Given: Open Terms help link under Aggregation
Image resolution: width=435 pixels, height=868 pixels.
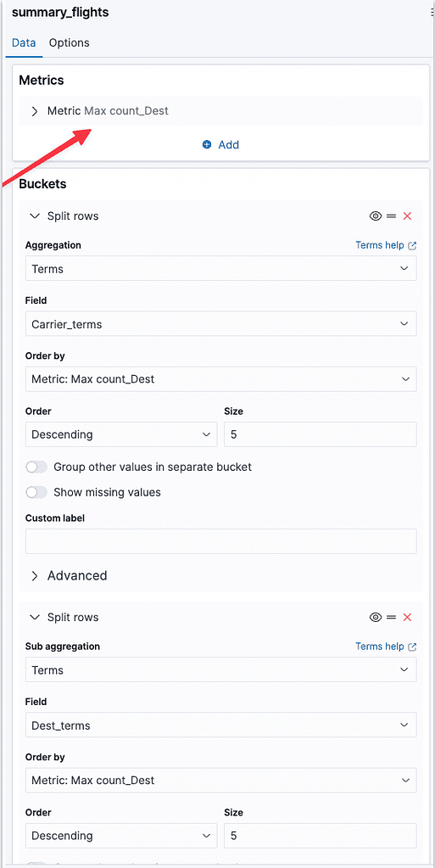Looking at the screenshot, I should click(386, 245).
